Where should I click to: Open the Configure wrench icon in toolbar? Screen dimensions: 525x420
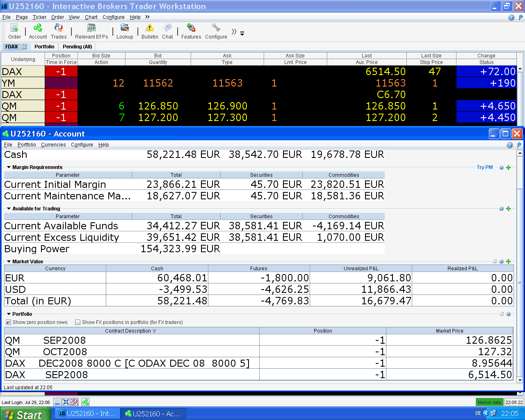click(x=216, y=31)
